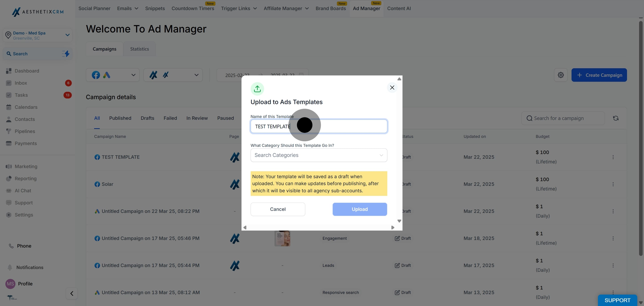Click the page vertical scrollbar
The image size is (644, 306).
coord(640,138)
